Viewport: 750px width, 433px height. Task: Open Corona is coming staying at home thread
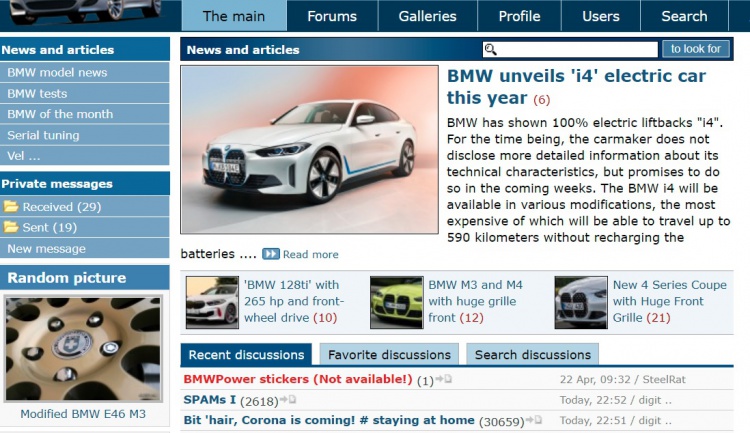pyautogui.click(x=329, y=420)
